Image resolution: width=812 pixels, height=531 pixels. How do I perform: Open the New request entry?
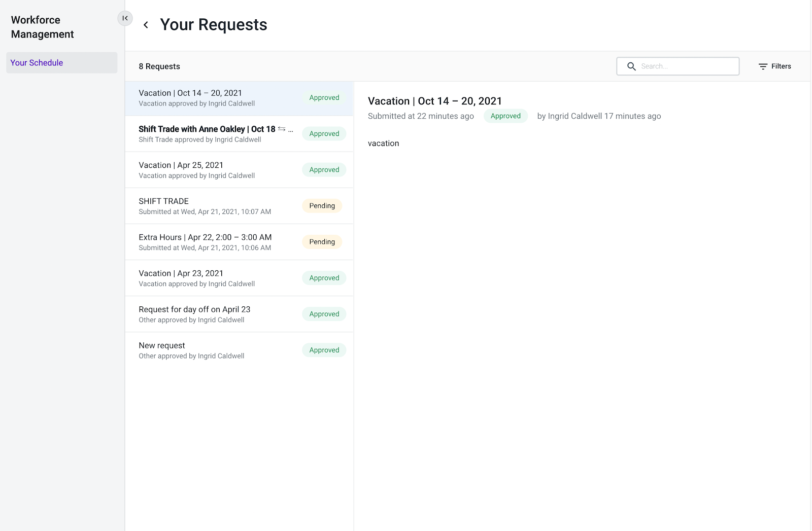coord(239,350)
